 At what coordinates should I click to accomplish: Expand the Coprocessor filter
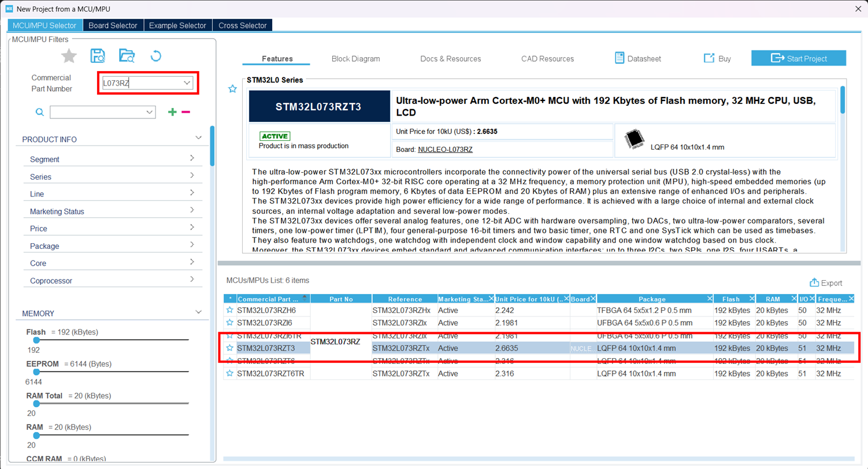(x=192, y=280)
